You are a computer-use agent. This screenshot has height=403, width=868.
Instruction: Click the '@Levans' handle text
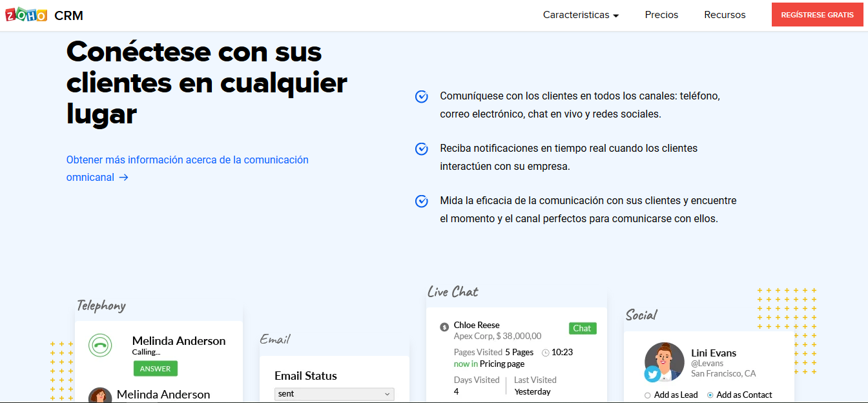point(707,364)
